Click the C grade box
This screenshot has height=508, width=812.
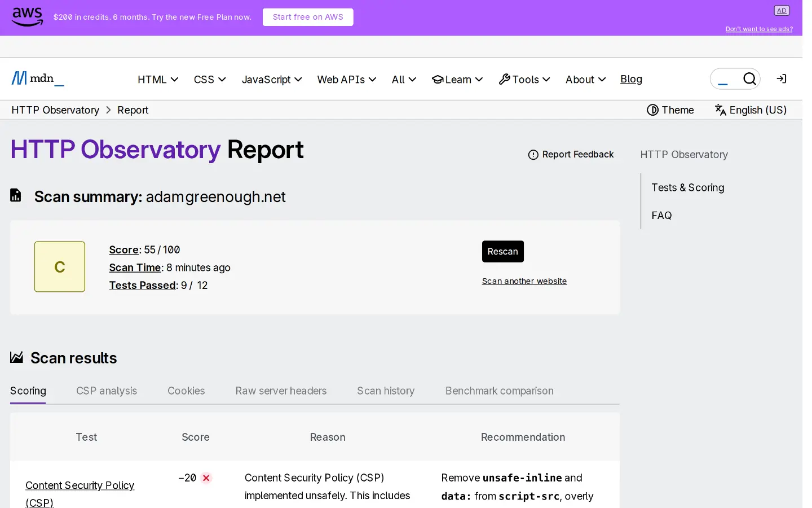coord(60,266)
